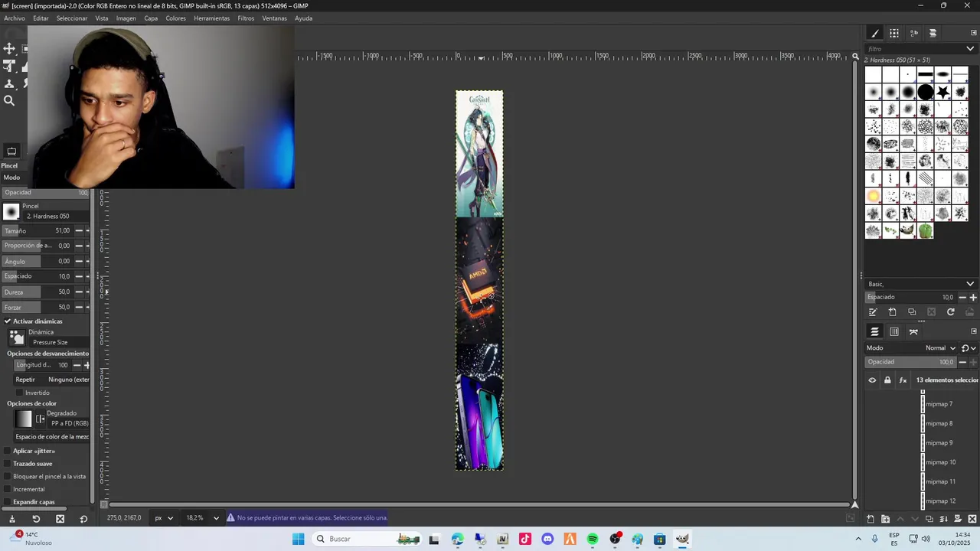Select the large solid black circle brush

pos(926,92)
